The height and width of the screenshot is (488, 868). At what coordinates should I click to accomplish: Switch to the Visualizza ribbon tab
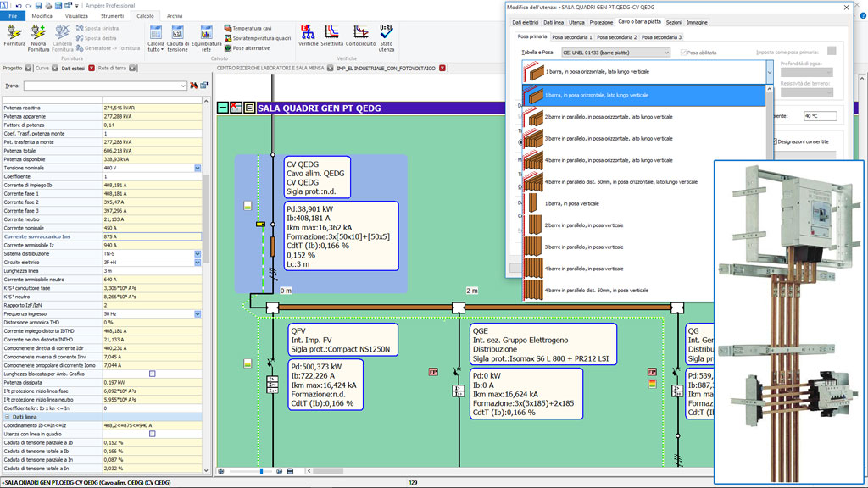tap(76, 16)
